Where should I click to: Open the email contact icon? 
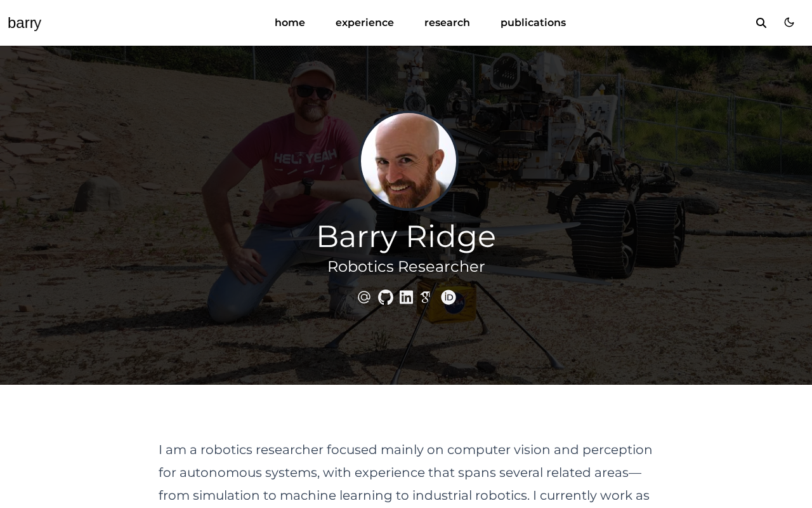point(364,297)
